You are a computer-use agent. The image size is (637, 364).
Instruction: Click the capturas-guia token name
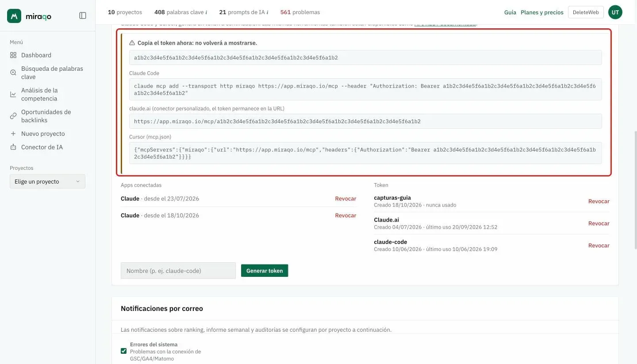[x=392, y=198]
